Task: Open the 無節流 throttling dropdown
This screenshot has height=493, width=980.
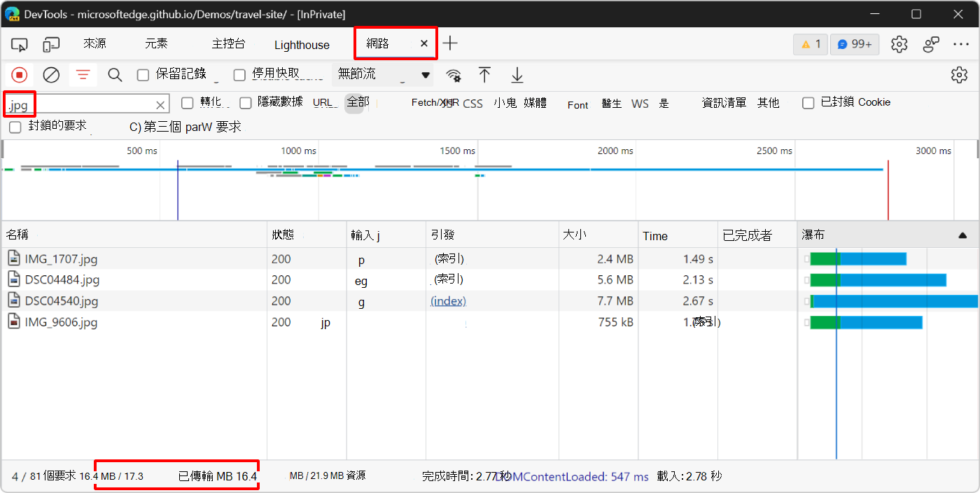Action: click(x=382, y=75)
